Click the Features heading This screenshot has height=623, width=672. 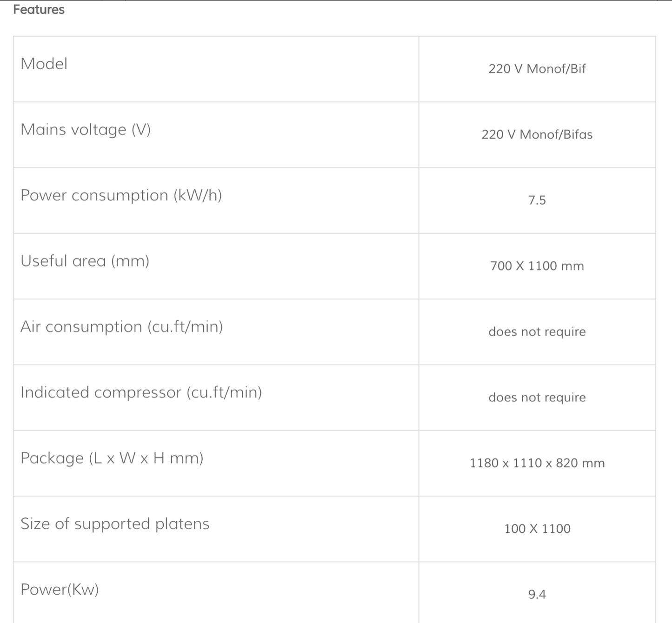[39, 10]
